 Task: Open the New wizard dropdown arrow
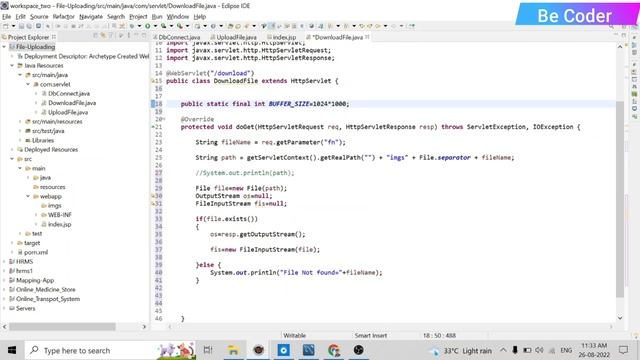(x=13, y=26)
